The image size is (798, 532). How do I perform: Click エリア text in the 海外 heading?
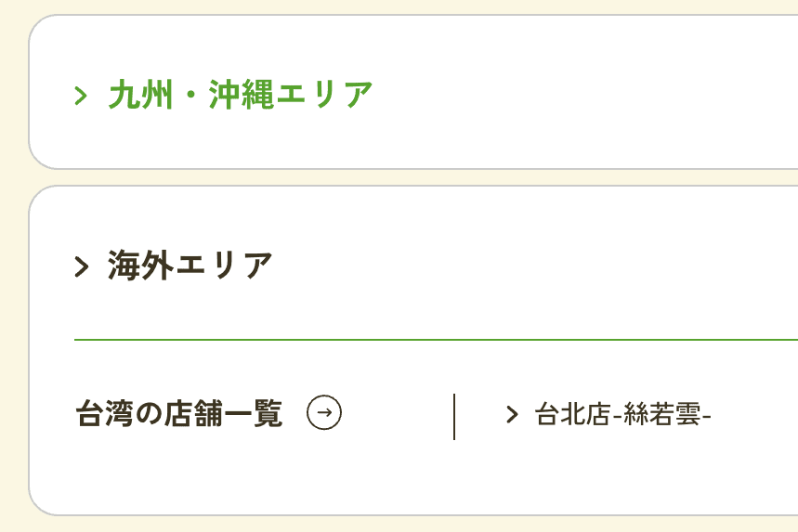coord(224,266)
